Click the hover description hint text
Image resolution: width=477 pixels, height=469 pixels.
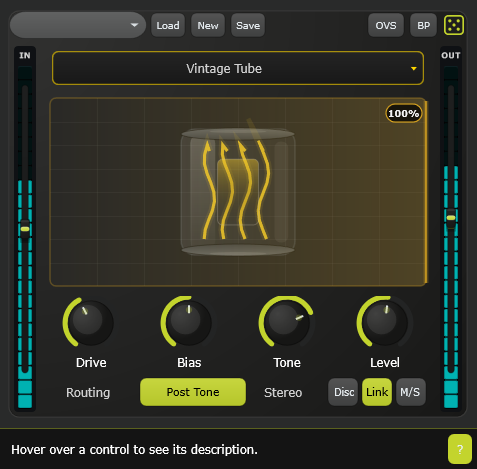tap(134, 450)
